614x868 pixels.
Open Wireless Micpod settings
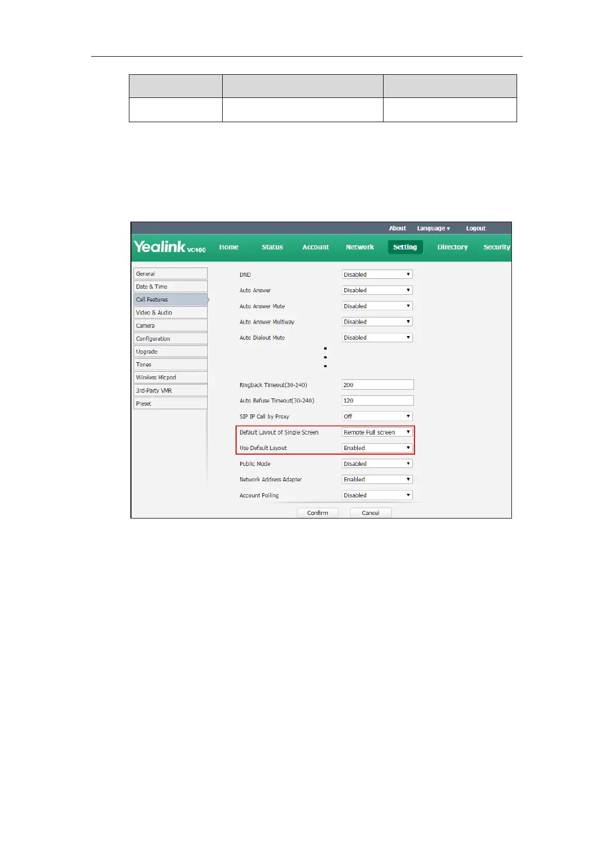point(170,377)
